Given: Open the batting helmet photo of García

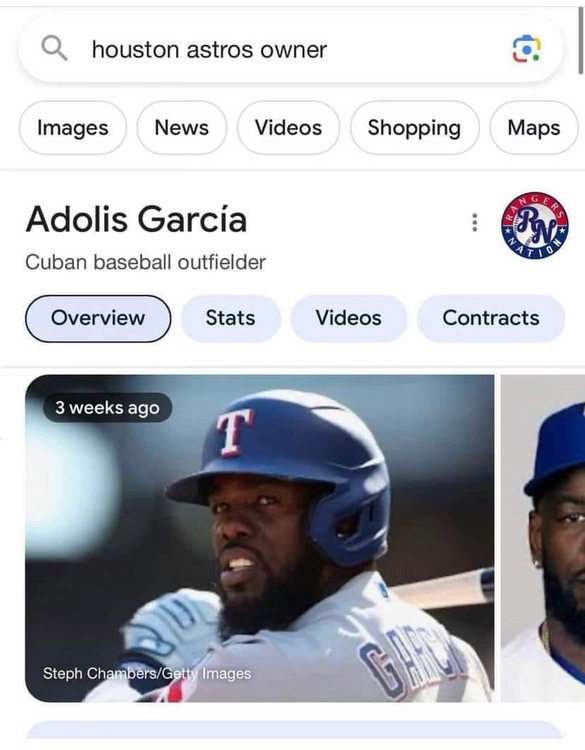Looking at the screenshot, I should (x=260, y=538).
